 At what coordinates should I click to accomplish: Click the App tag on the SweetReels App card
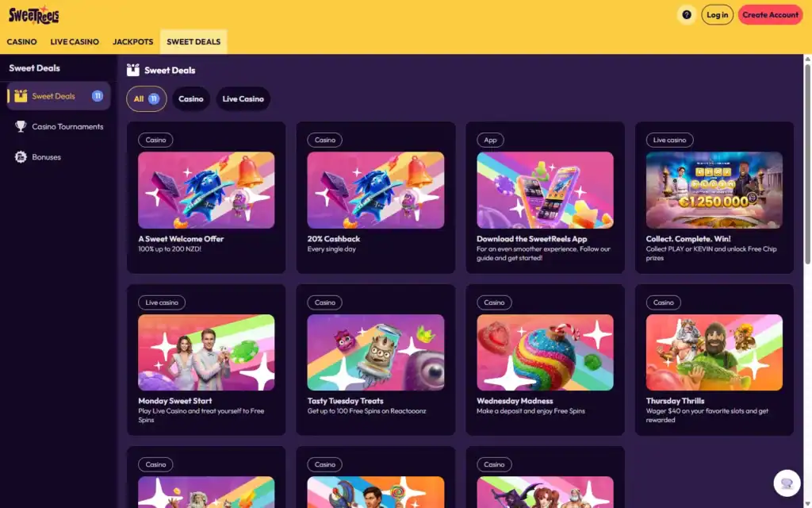pos(490,140)
